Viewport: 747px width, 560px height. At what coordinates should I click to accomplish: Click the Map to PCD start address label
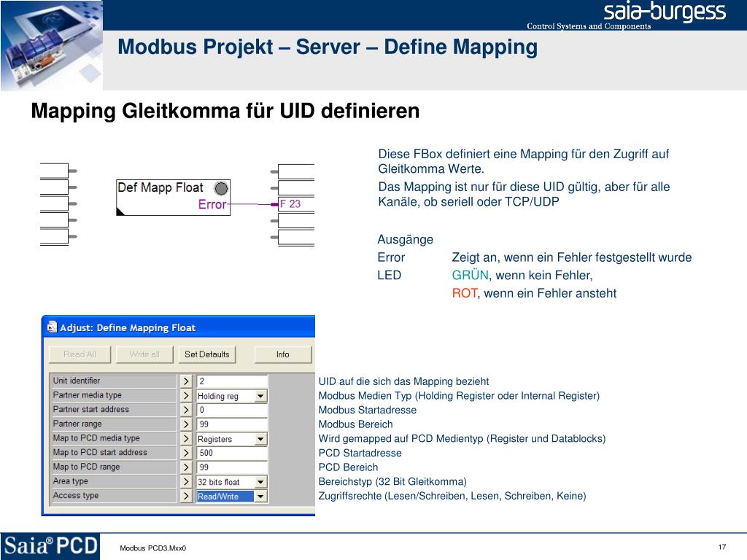coord(113,452)
